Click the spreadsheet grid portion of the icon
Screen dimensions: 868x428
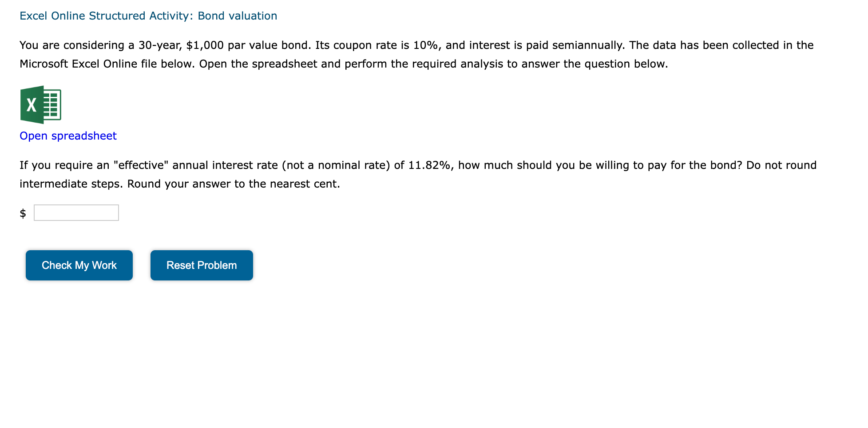52,105
